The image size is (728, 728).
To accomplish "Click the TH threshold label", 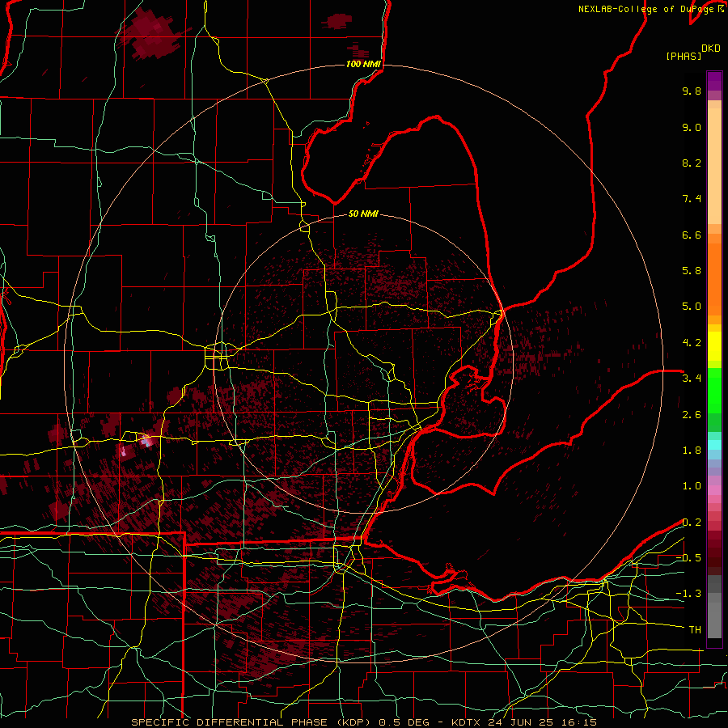I will point(695,630).
